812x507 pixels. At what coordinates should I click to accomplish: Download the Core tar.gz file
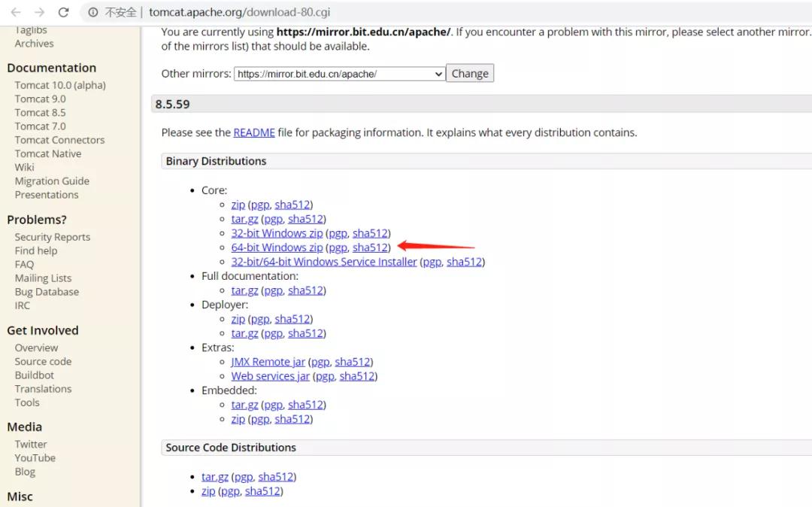(x=244, y=219)
